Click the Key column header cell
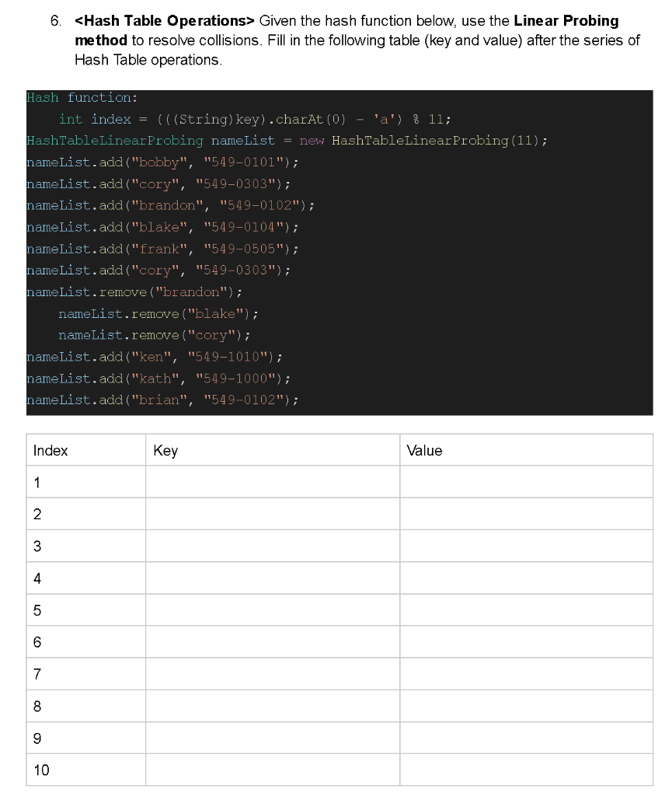Image resolution: width=672 pixels, height=796 pixels. (x=272, y=450)
